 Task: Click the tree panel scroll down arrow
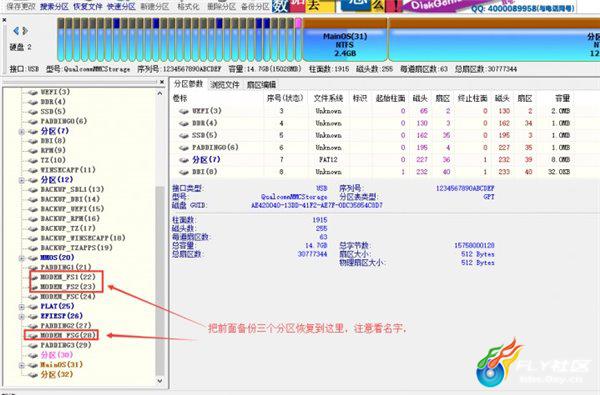(x=160, y=381)
